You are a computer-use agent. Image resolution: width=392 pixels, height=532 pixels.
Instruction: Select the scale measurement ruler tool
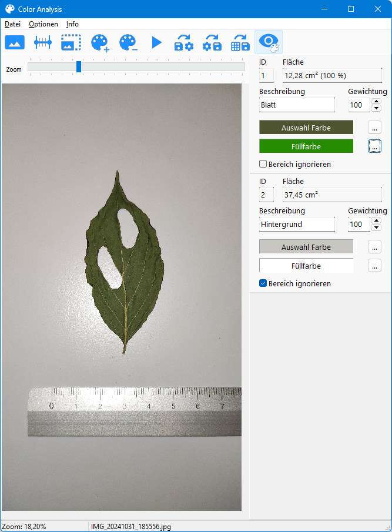tap(43, 42)
